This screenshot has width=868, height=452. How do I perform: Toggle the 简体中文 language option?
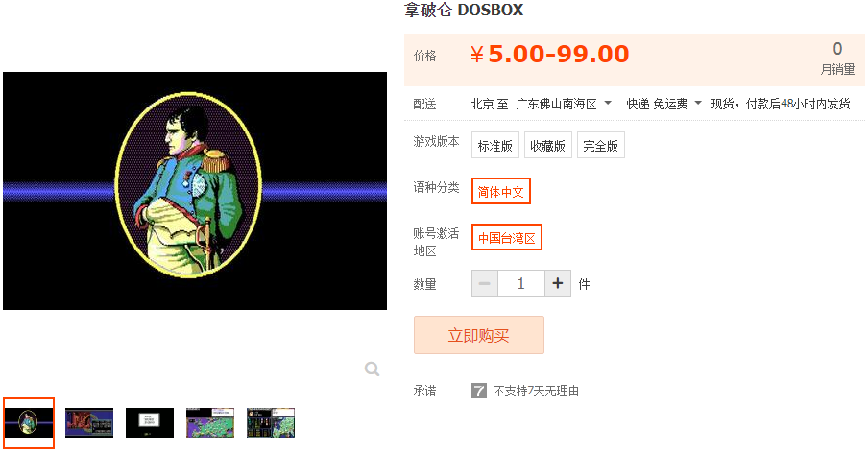(501, 191)
